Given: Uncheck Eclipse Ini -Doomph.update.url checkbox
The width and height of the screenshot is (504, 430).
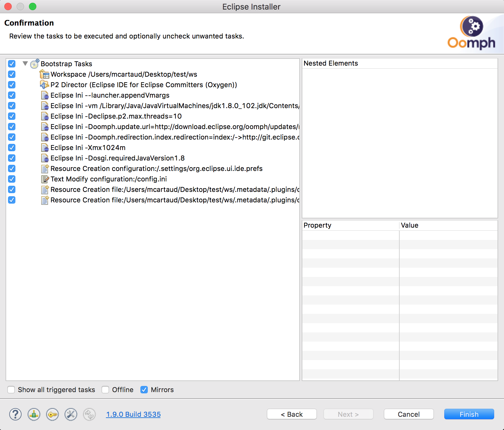Looking at the screenshot, I should tap(12, 127).
